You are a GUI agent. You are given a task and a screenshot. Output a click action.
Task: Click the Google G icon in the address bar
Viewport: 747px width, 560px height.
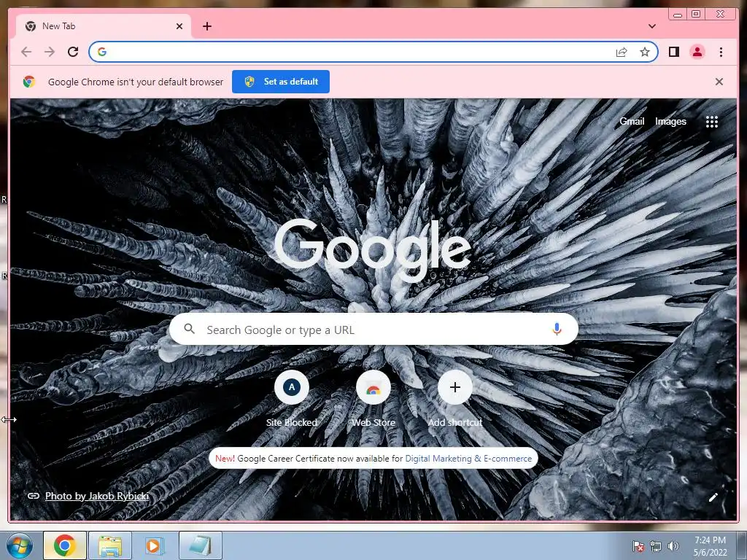click(x=102, y=52)
